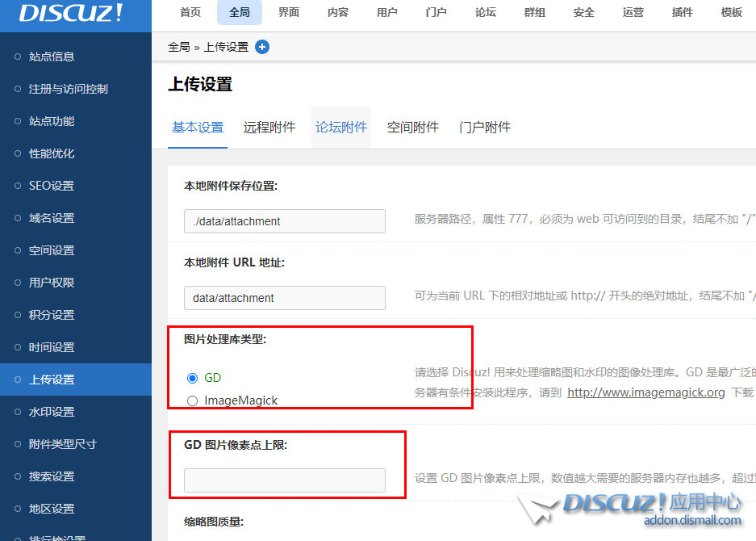Viewport: 756px width, 541px height.
Task: Open the 门户 top menu
Action: [x=436, y=12]
